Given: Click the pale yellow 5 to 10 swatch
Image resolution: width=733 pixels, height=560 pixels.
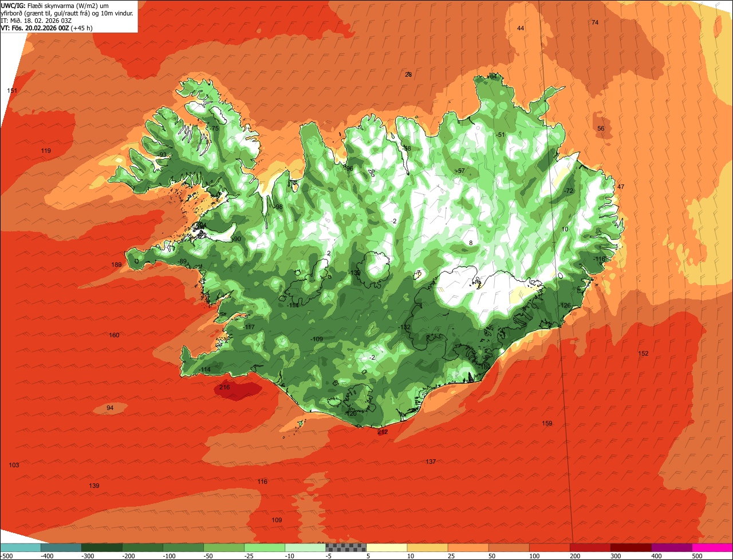Looking at the screenshot, I should pyautogui.click(x=387, y=547).
